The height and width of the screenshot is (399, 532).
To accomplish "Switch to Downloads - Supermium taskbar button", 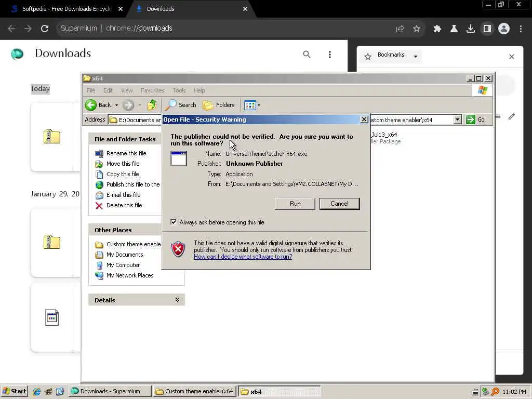I will click(x=110, y=391).
